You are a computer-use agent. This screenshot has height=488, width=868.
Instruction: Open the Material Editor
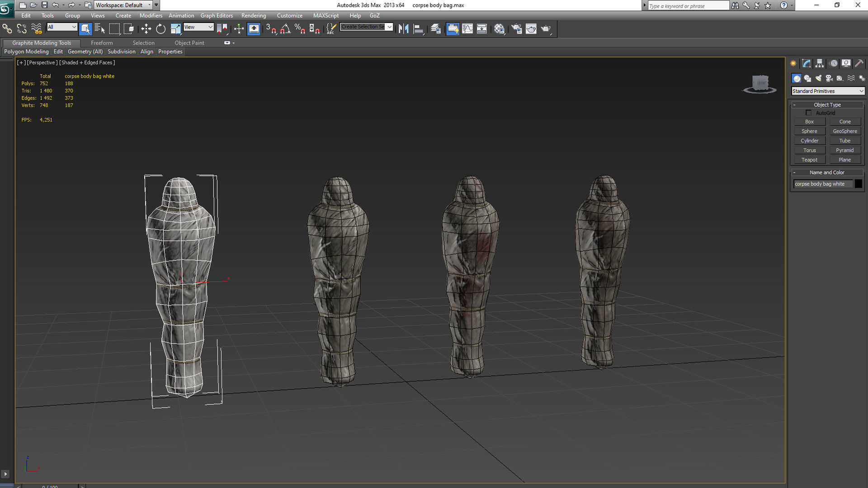click(x=499, y=29)
